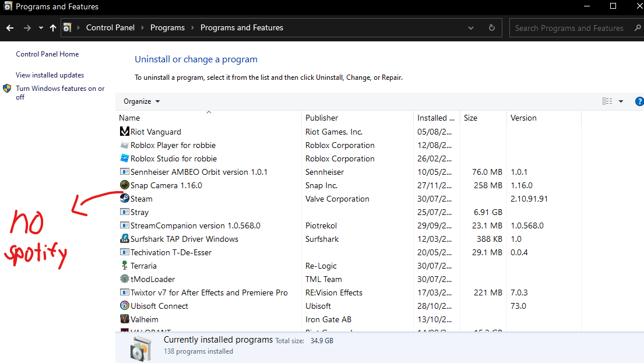The image size is (644, 363).
Task: Expand the address bar history dropdown
Action: point(471,28)
